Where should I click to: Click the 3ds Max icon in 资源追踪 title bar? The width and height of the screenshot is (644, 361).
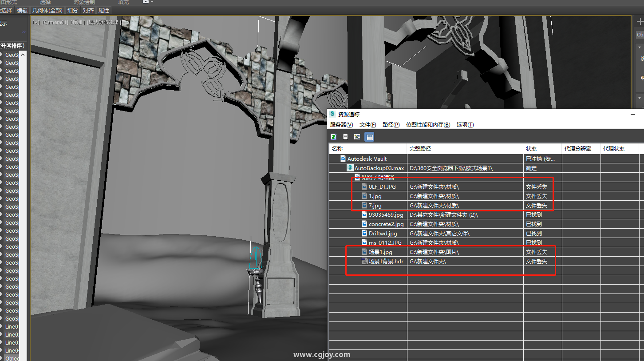pyautogui.click(x=332, y=114)
